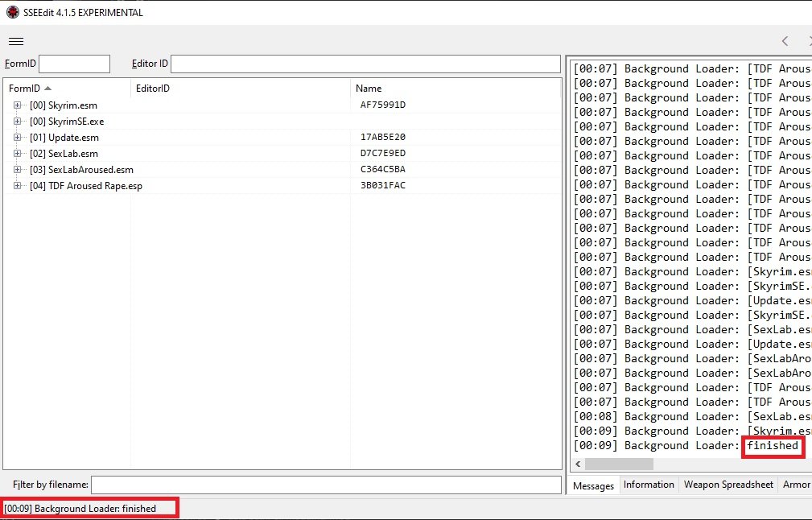The image size is (812, 520).
Task: Click the messages log horizontal scrollbar thumb
Action: click(x=619, y=464)
